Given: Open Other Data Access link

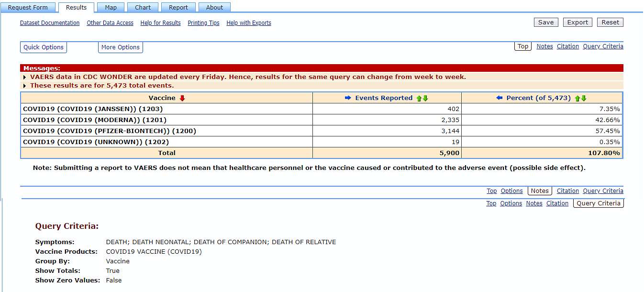Looking at the screenshot, I should 110,23.
